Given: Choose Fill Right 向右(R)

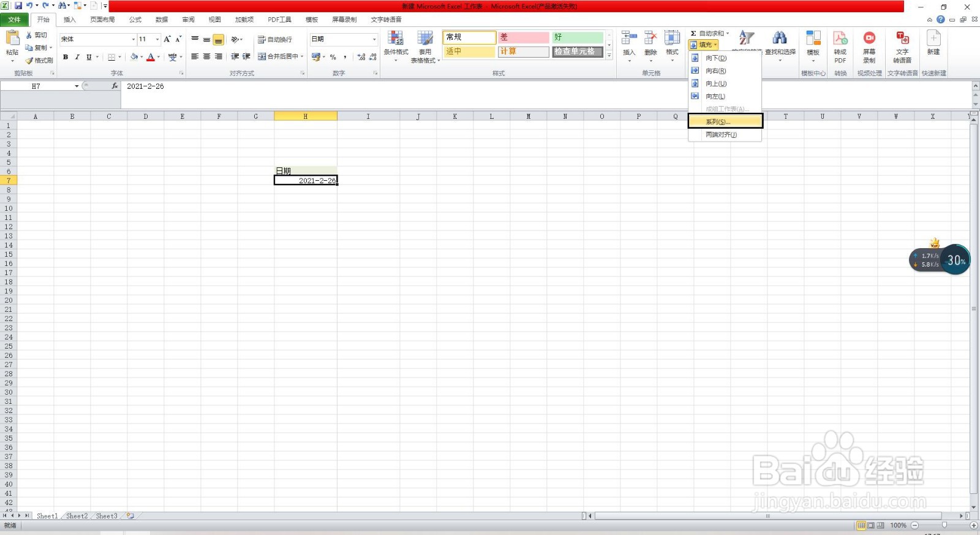Looking at the screenshot, I should pyautogui.click(x=725, y=71).
